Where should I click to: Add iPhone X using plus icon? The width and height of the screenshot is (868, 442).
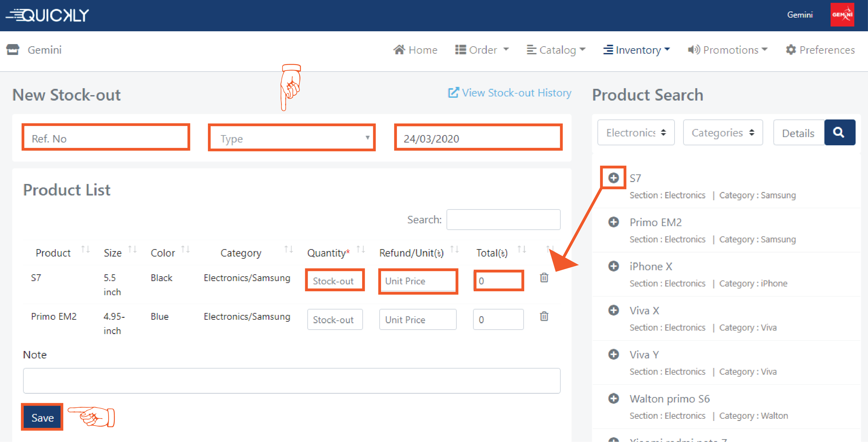pyautogui.click(x=613, y=266)
